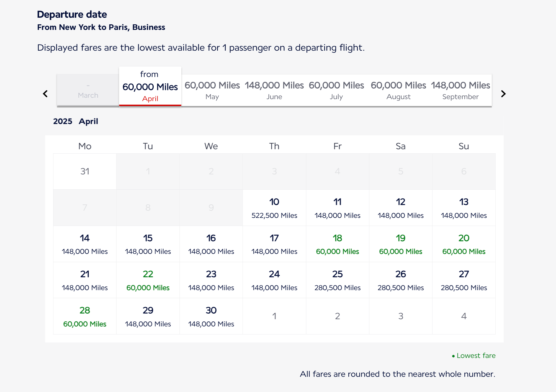Select Tuesday April 22 lowest fare
Viewport: 556px width, 392px height.
(x=148, y=280)
